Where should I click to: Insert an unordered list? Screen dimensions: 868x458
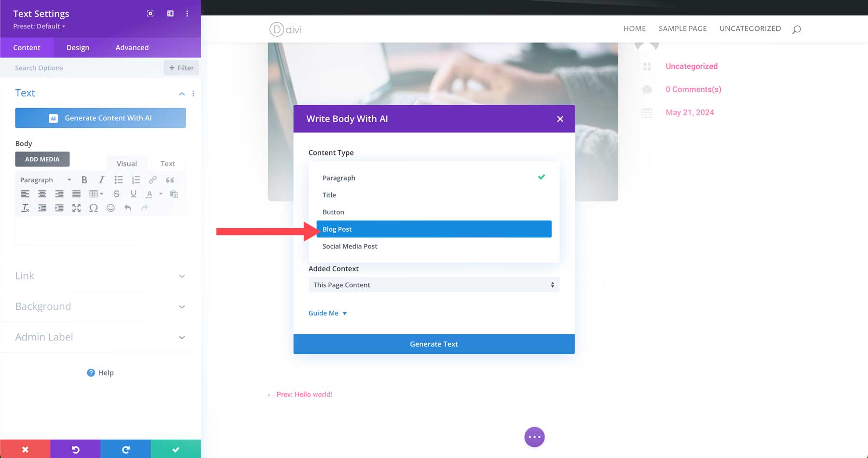pos(119,180)
